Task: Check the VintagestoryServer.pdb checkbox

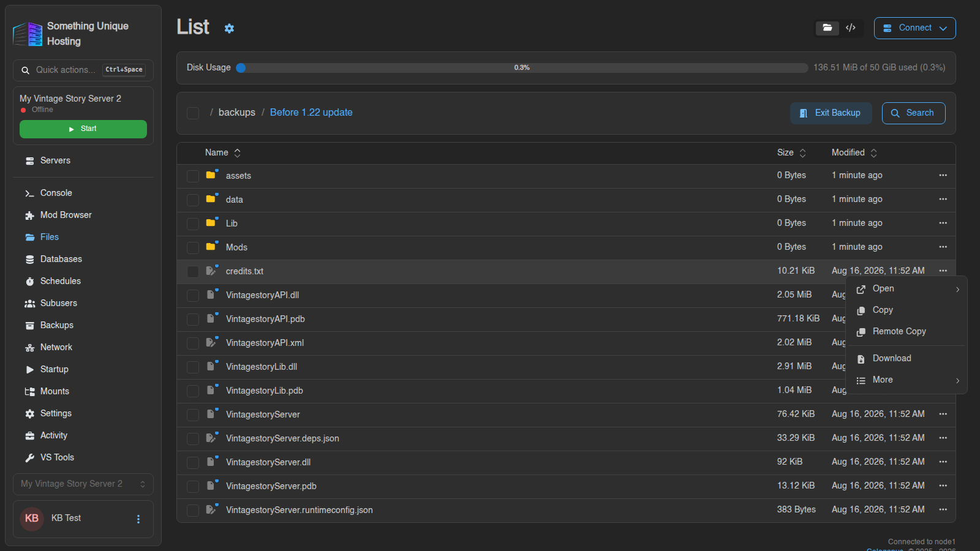Action: [x=193, y=487]
